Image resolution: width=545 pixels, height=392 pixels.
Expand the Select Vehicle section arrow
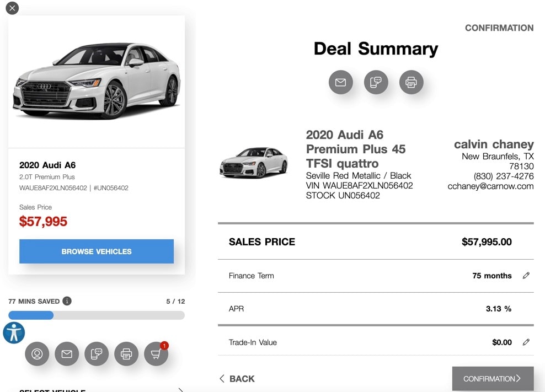[180, 390]
